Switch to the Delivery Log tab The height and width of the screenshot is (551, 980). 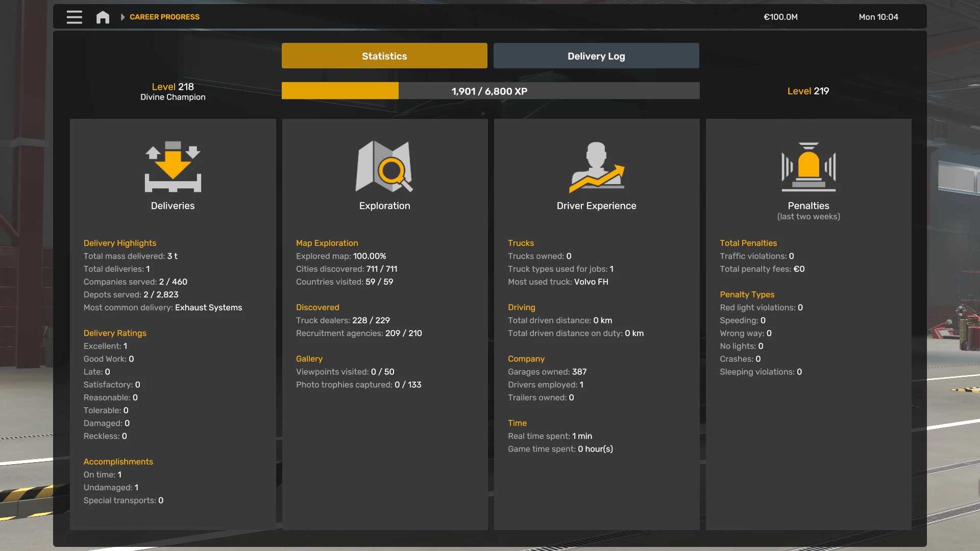point(596,56)
